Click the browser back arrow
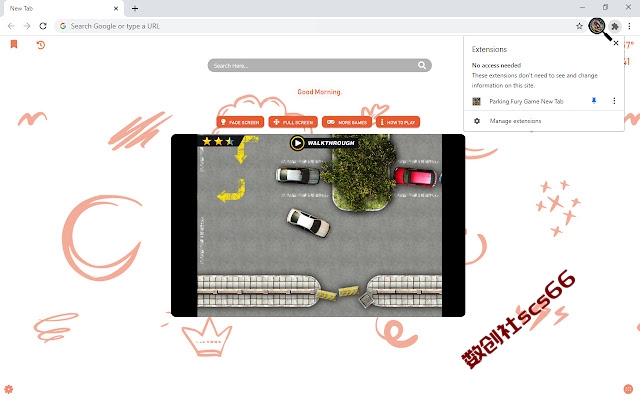 click(11, 26)
